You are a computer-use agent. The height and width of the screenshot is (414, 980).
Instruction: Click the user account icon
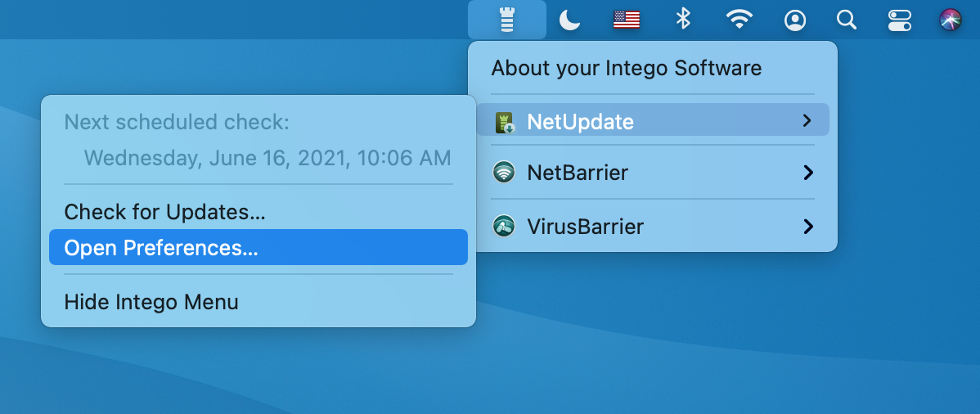795,20
